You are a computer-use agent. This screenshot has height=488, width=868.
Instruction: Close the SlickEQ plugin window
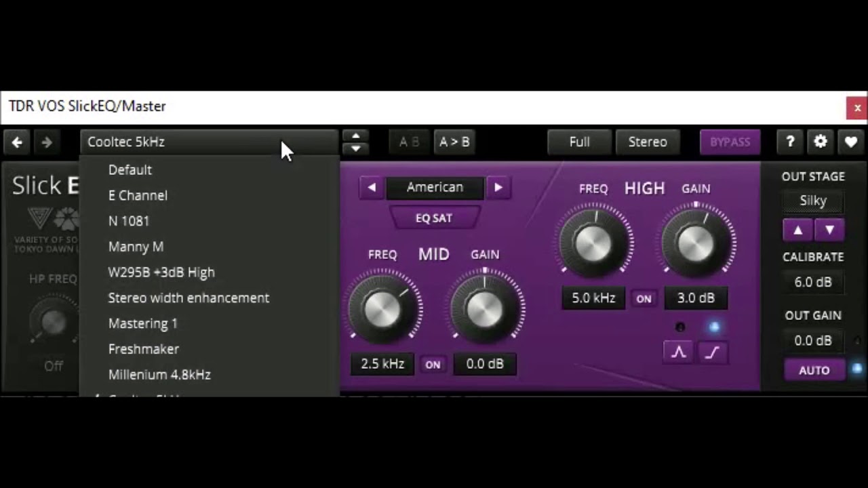pyautogui.click(x=857, y=108)
